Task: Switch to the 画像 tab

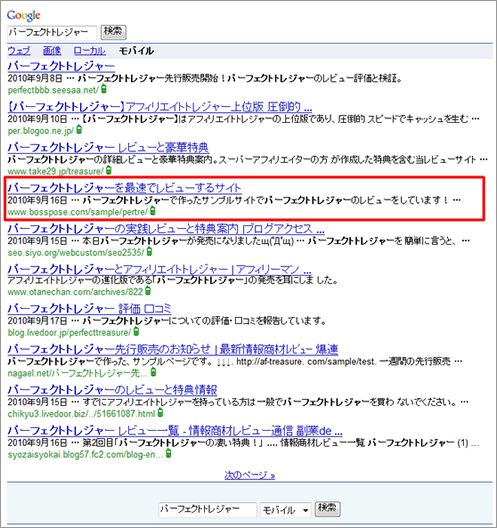Action: [52, 51]
